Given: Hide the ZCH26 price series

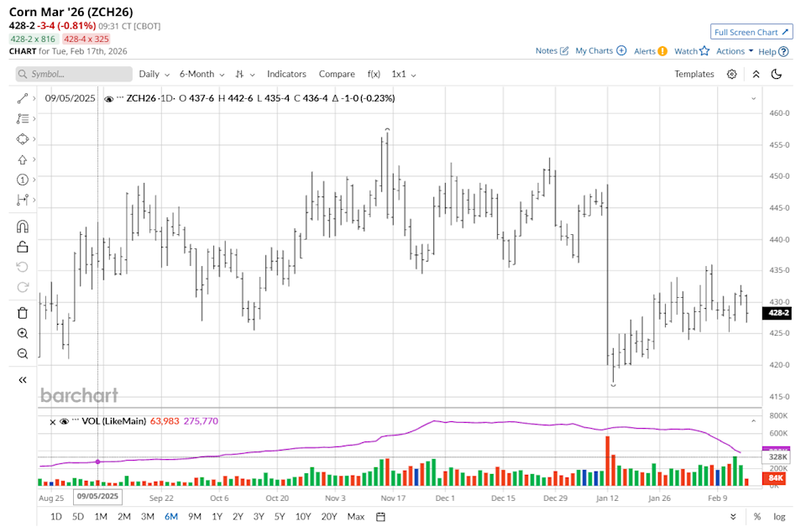Looking at the screenshot, I should click(108, 98).
